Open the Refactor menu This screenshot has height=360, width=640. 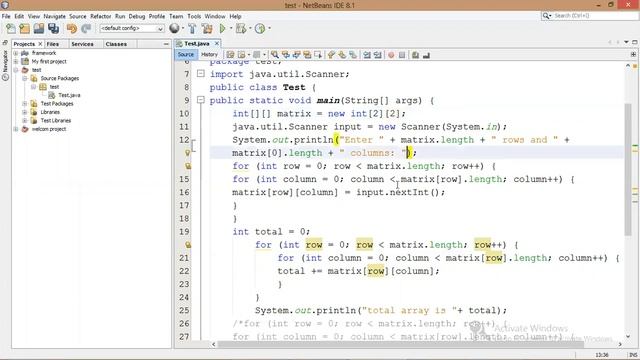[100, 16]
